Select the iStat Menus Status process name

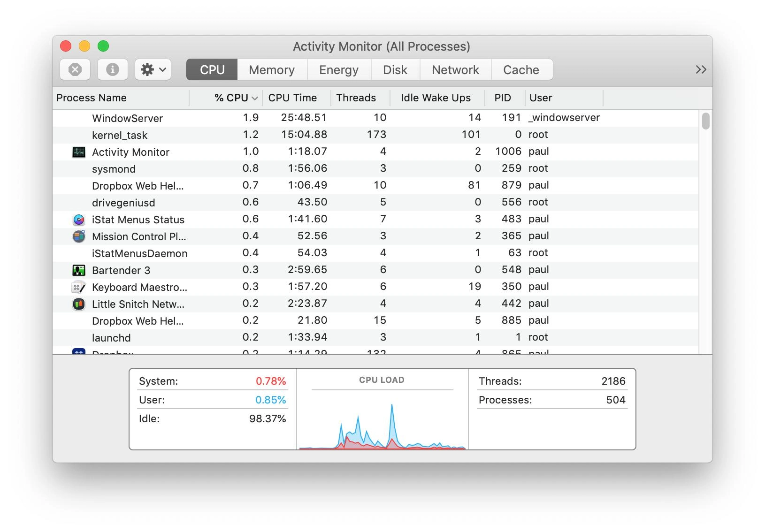coord(138,220)
